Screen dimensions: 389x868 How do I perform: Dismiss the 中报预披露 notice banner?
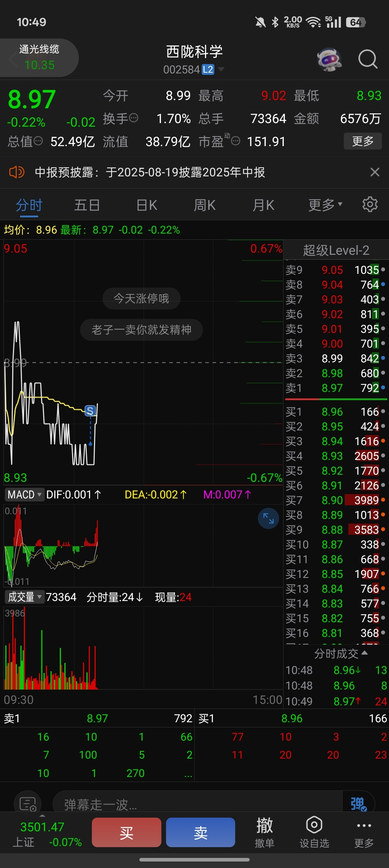[x=375, y=172]
